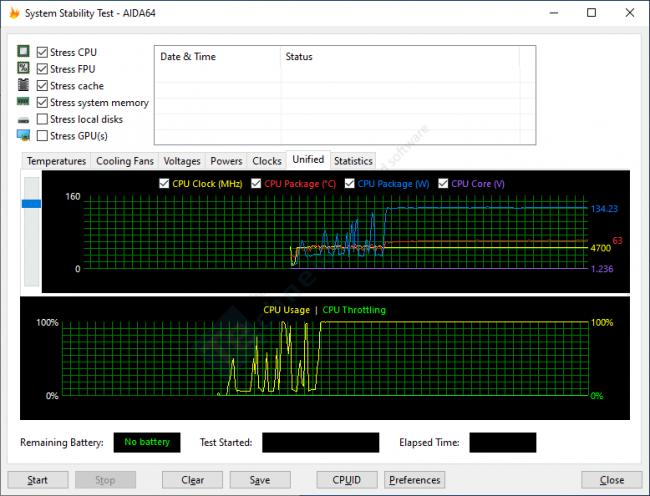
Task: Open the Statistics tab
Action: 353,161
